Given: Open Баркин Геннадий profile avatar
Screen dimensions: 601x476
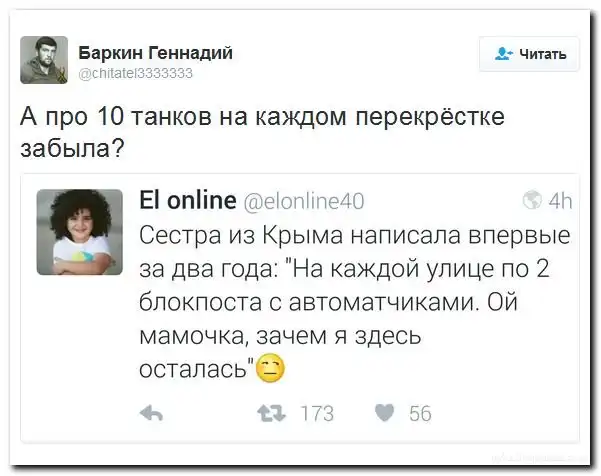Looking at the screenshot, I should pyautogui.click(x=44, y=60).
